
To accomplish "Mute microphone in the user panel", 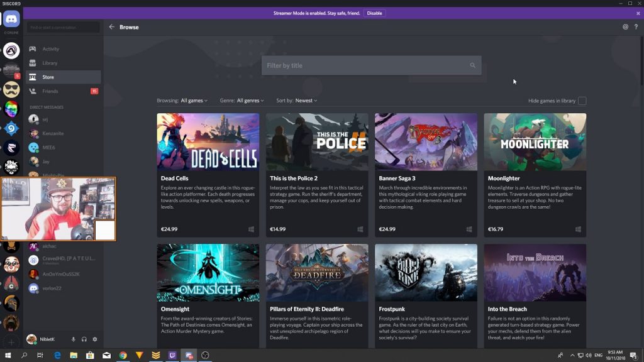I will click(74, 339).
